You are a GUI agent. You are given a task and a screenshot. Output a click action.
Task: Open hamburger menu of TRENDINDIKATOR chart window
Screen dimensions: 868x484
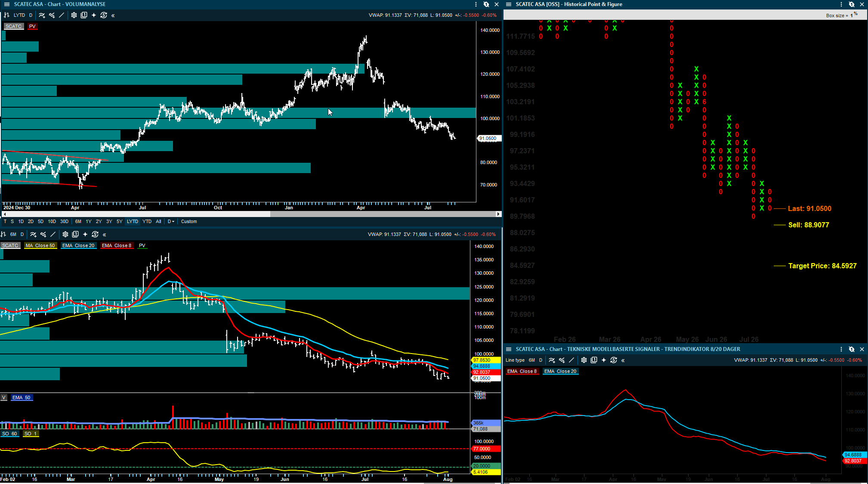tap(509, 349)
